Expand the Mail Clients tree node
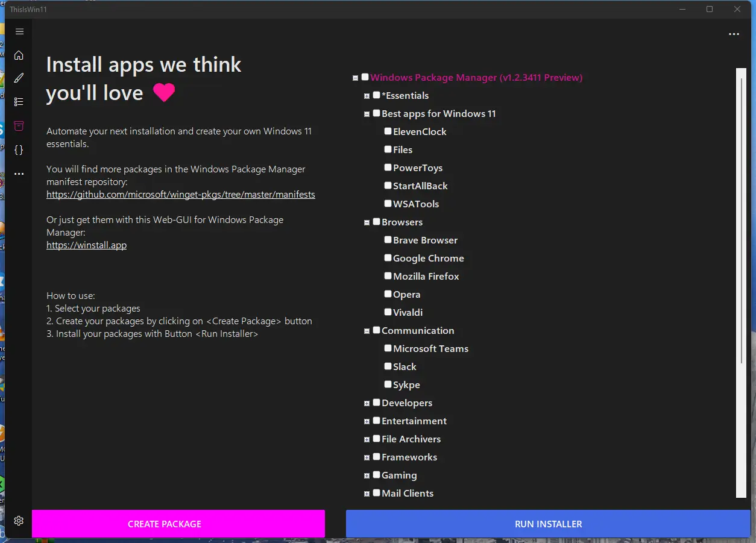 tap(367, 494)
